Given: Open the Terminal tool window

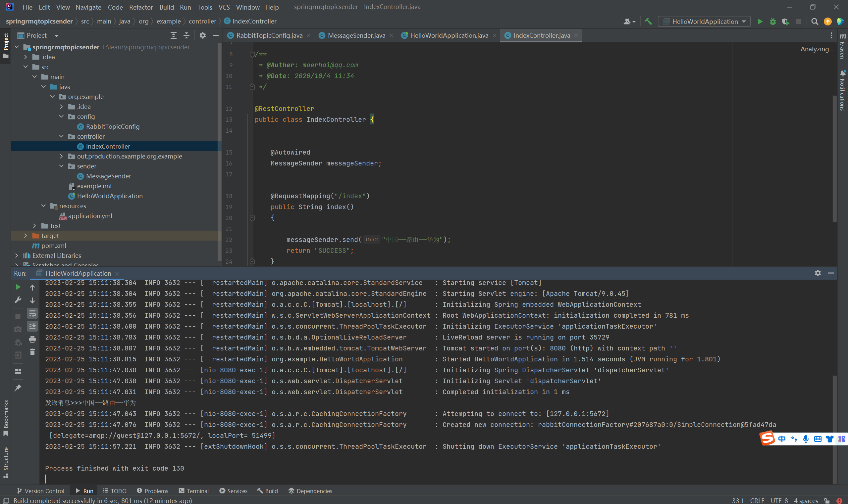Looking at the screenshot, I should [194, 491].
